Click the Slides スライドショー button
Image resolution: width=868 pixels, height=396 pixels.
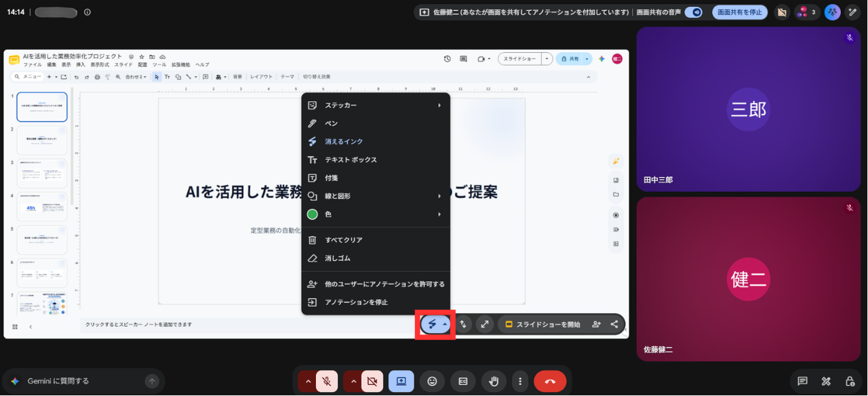tap(519, 59)
